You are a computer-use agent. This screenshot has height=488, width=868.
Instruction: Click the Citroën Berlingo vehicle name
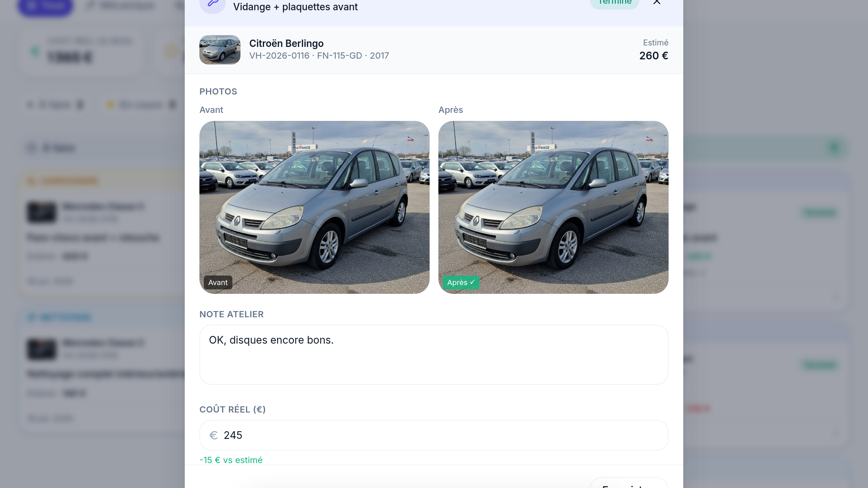pyautogui.click(x=286, y=43)
